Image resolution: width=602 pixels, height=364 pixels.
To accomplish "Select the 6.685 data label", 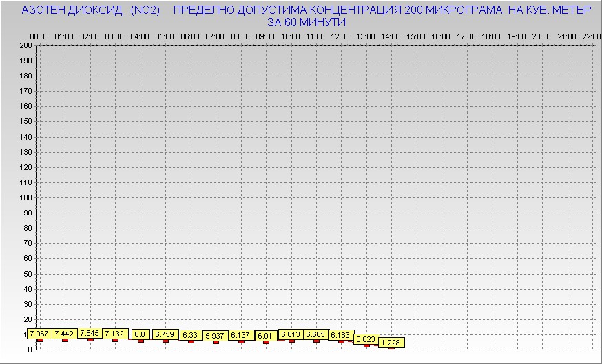I will 316,334.
